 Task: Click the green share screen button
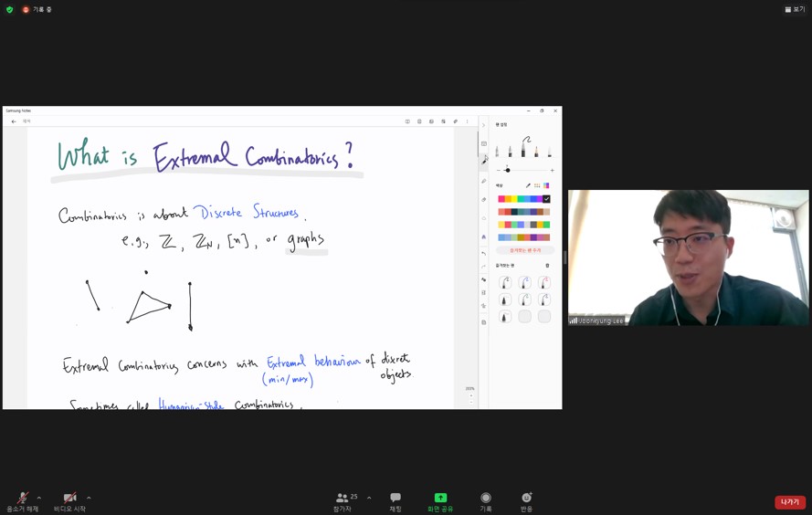pyautogui.click(x=440, y=500)
